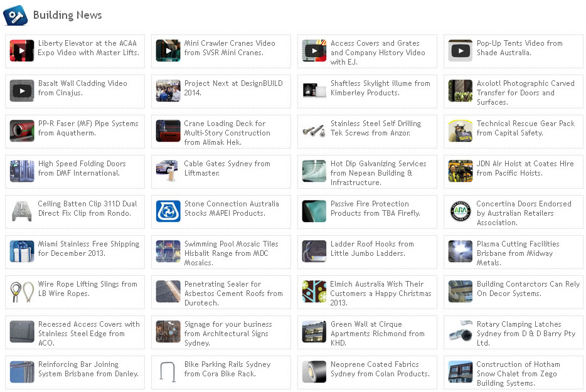Open the Swimming Pool Mosaic Tiles thumbnail

(x=168, y=251)
